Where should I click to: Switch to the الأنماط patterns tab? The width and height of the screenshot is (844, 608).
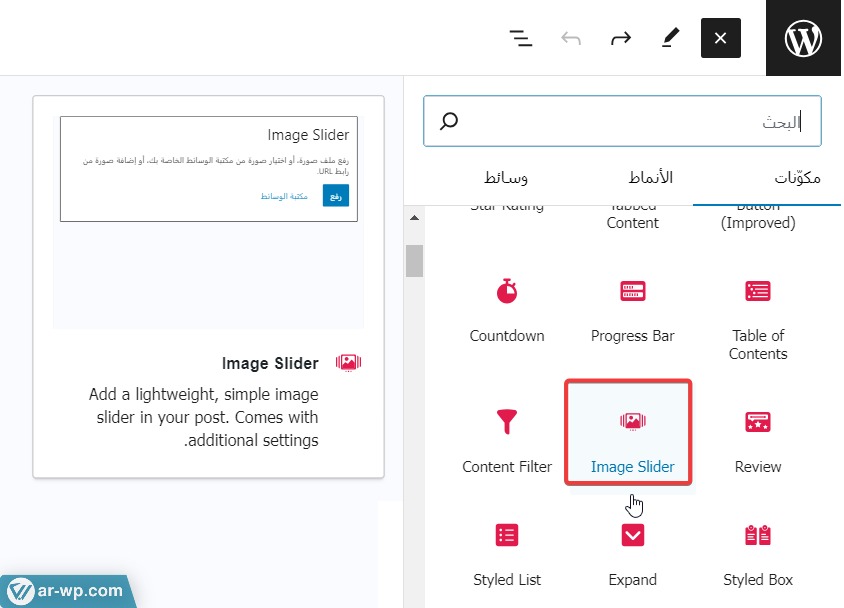650,178
